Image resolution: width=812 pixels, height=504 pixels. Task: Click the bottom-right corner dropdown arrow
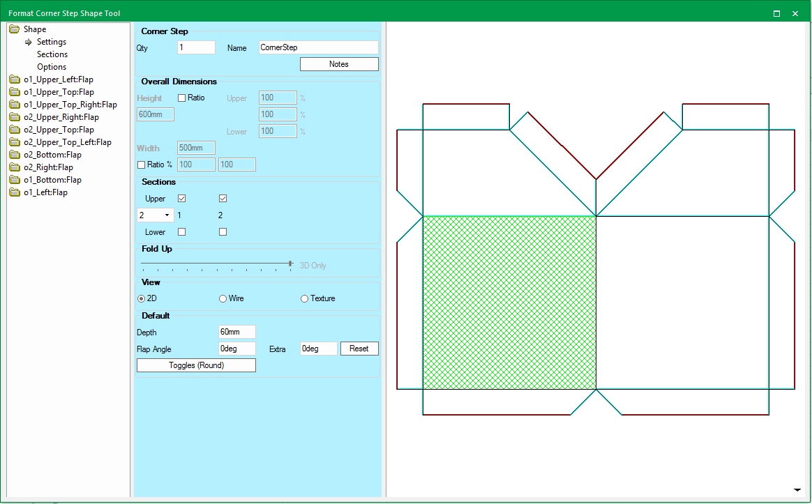pos(797,489)
